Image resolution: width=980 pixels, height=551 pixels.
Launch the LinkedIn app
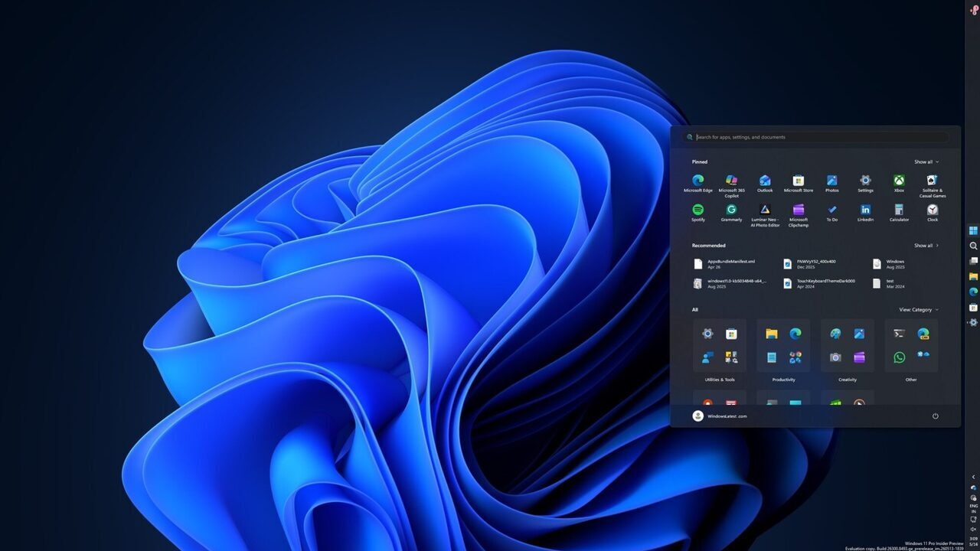point(865,213)
